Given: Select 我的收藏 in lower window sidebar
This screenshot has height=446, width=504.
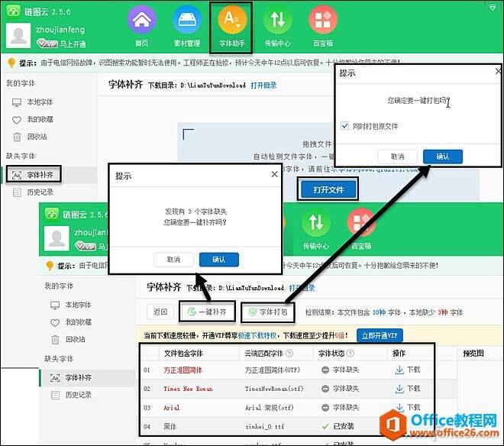Looking at the screenshot, I should coord(71,322).
